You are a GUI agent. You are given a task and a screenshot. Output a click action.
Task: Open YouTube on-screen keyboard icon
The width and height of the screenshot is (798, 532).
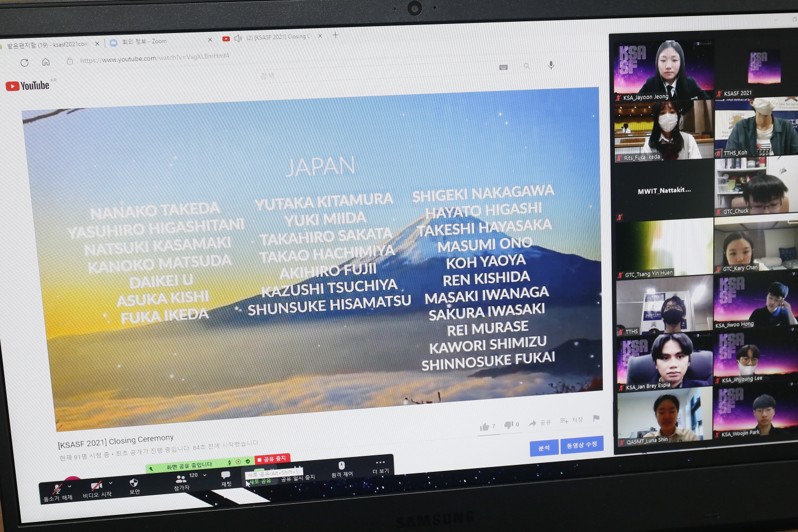[x=503, y=67]
